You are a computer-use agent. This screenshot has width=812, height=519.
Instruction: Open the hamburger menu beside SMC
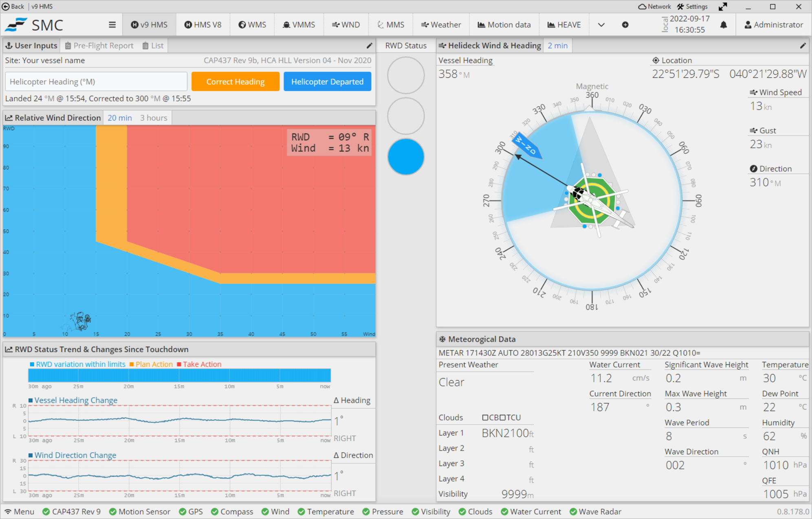pos(112,25)
